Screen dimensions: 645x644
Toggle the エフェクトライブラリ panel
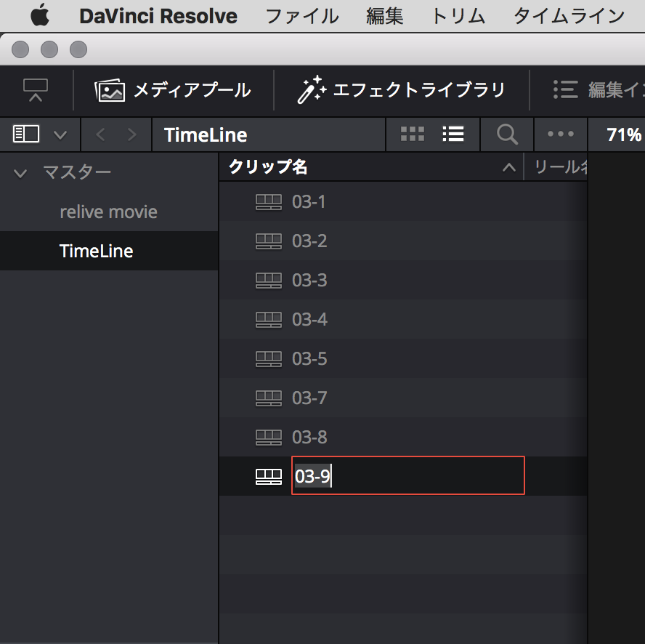(x=401, y=89)
